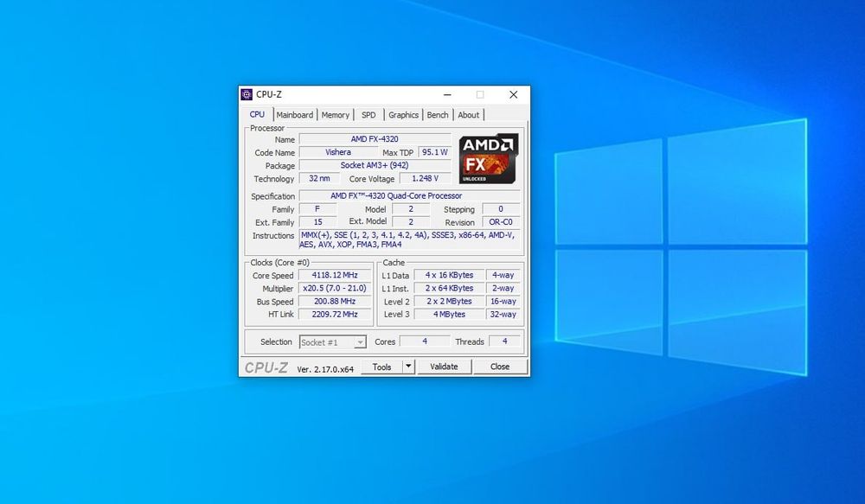
Task: Click the Close button at bottom
Action: (500, 367)
